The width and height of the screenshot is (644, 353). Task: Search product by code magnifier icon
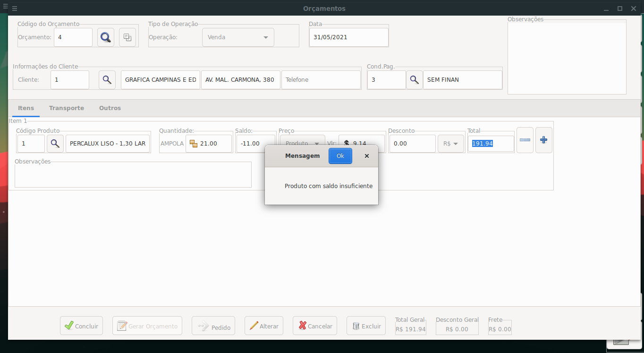point(55,144)
